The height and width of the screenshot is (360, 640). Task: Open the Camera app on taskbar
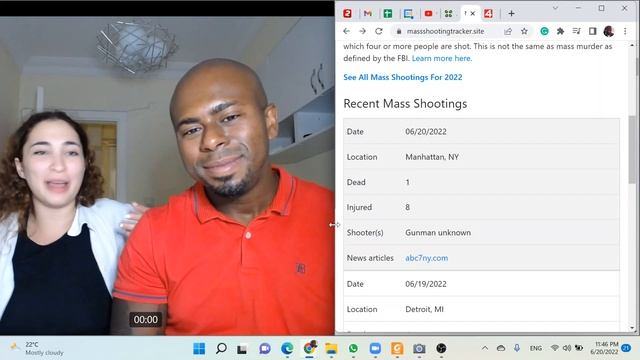pos(419,349)
